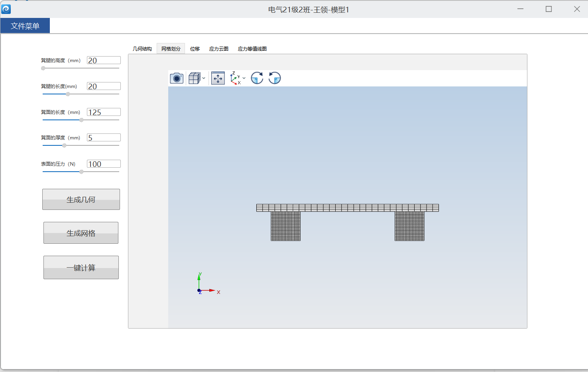This screenshot has width=588, height=372.
Task: Click the 生成几何 button
Action: (x=81, y=199)
